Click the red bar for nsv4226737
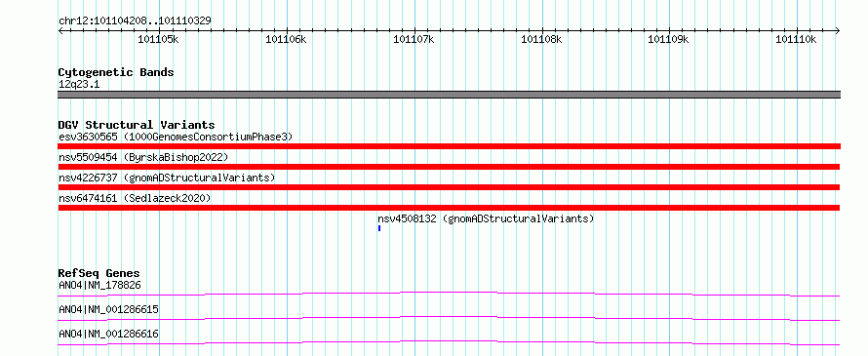Screen dimensions: 868x356 point(450,187)
